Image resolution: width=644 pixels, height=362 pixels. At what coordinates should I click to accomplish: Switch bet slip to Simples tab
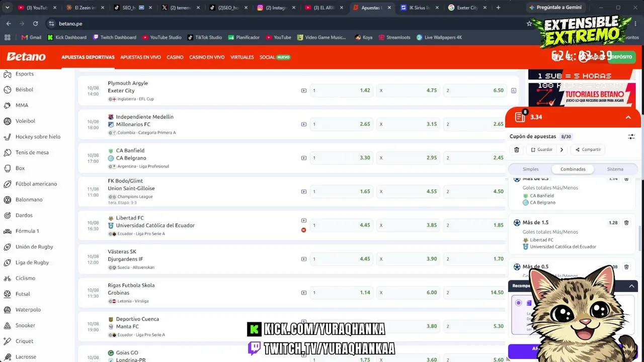pos(530,169)
